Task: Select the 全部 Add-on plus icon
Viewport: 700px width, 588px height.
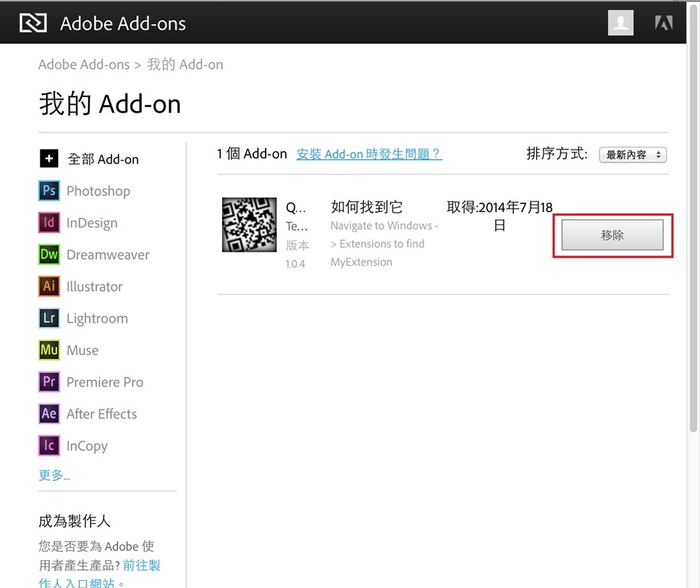Action: point(49,158)
